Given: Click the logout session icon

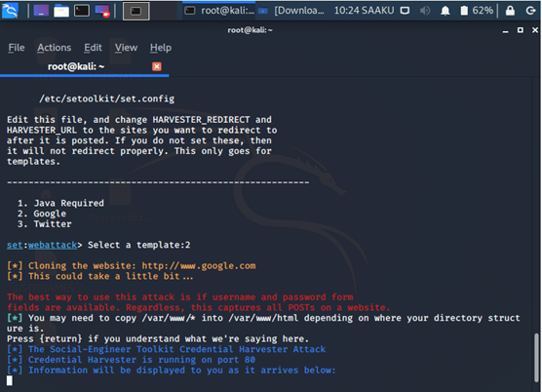Looking at the screenshot, I should pyautogui.click(x=530, y=11).
